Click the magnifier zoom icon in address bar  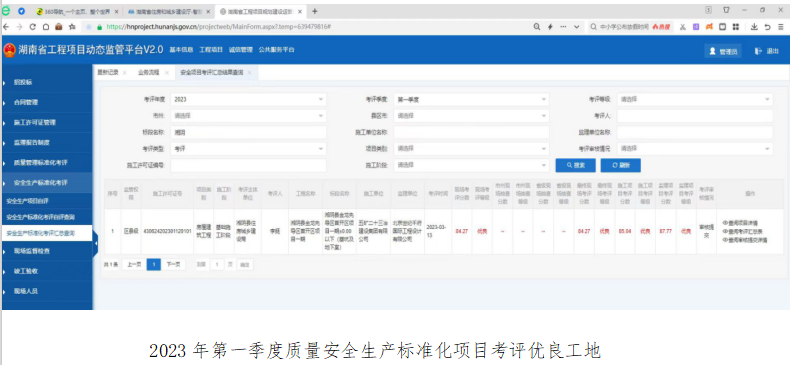(537, 27)
